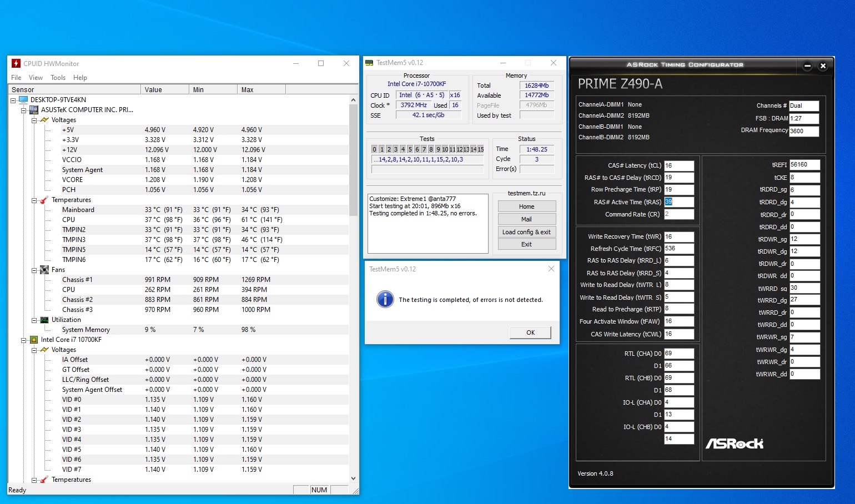Image resolution: width=855 pixels, height=504 pixels.
Task: Click the Temperatures thermometer icon under ASUSTeK
Action: pos(44,200)
